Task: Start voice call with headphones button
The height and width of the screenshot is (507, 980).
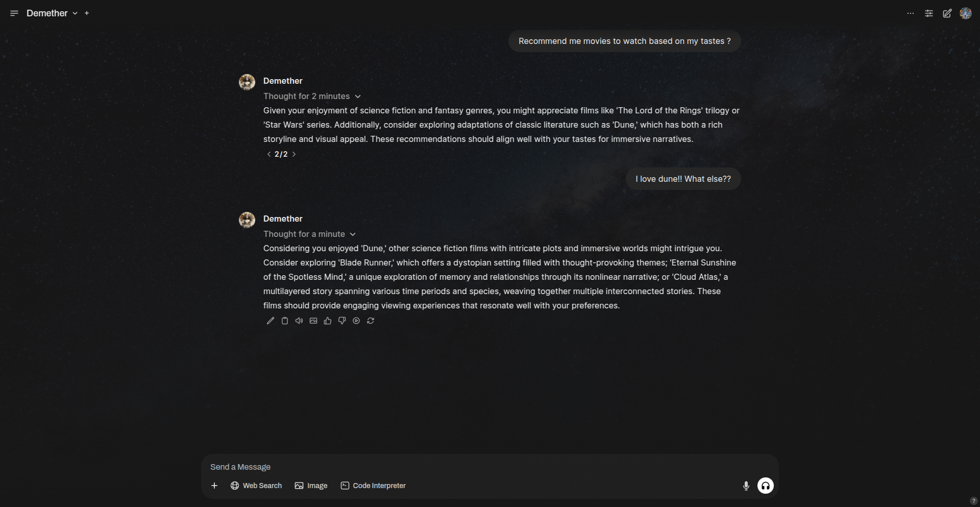Action: 765,486
